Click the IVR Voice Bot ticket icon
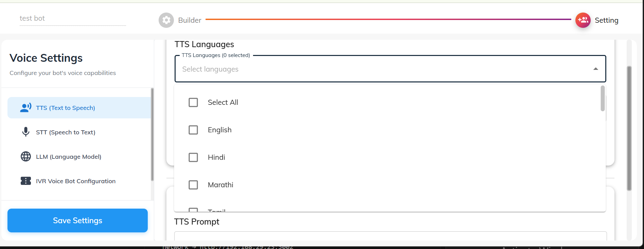Viewport: 644px width, 249px height. pos(26,181)
